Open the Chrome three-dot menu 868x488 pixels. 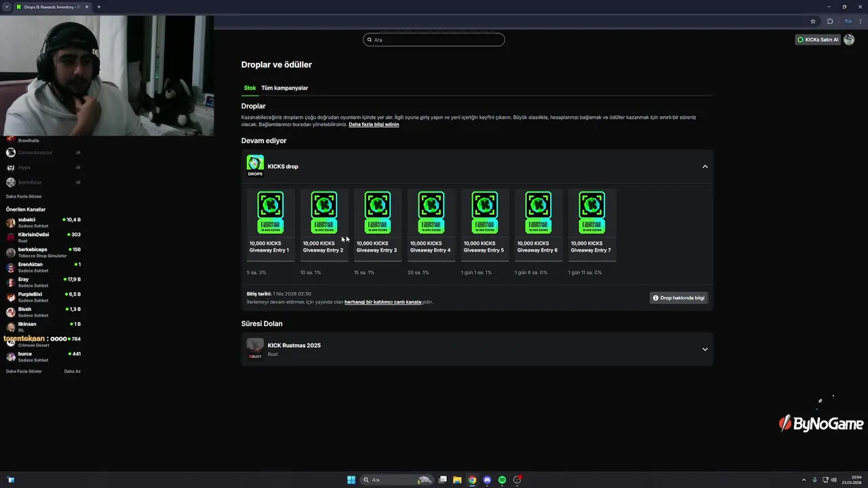[x=861, y=21]
